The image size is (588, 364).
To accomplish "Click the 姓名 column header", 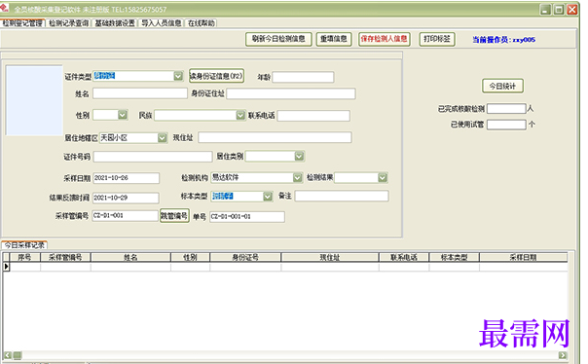I will [x=130, y=257].
